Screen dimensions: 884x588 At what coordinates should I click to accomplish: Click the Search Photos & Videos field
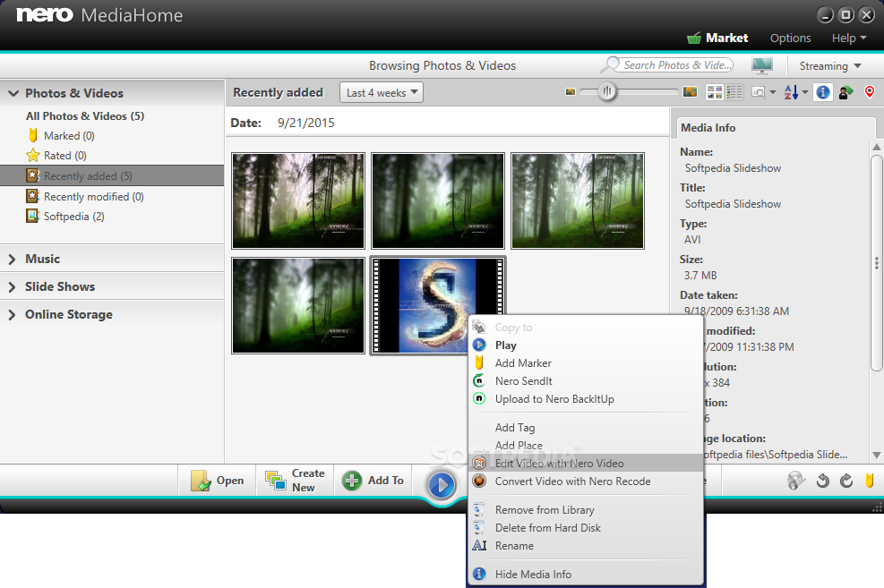coord(676,65)
